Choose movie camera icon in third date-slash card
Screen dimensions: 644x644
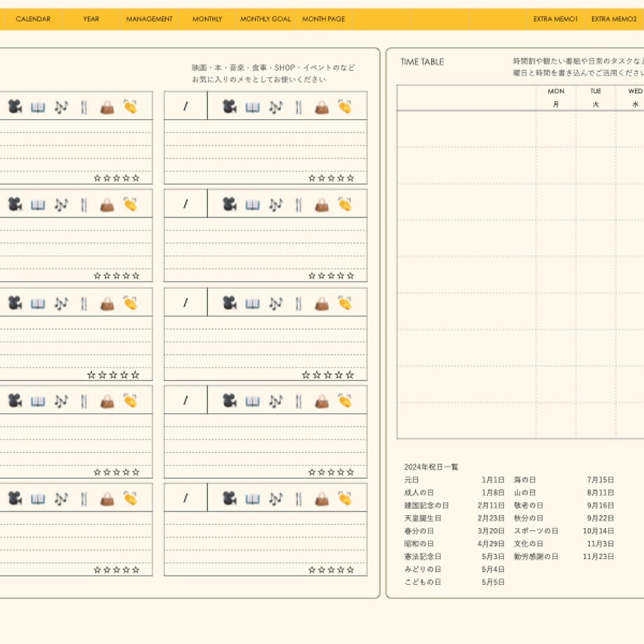click(230, 303)
